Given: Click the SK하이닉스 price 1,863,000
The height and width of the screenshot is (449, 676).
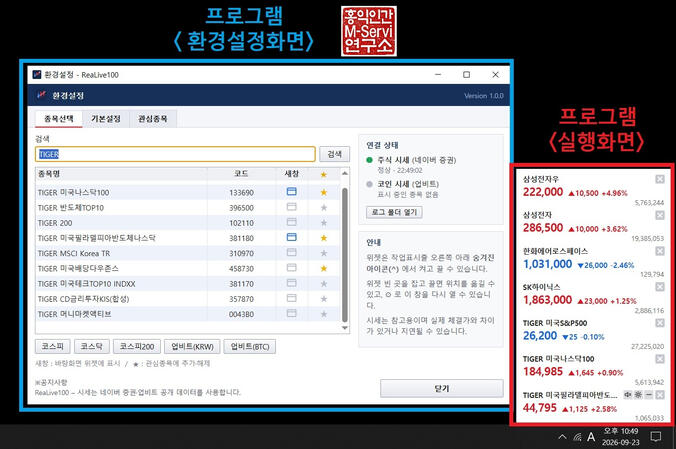Looking at the screenshot, I should tap(548, 300).
